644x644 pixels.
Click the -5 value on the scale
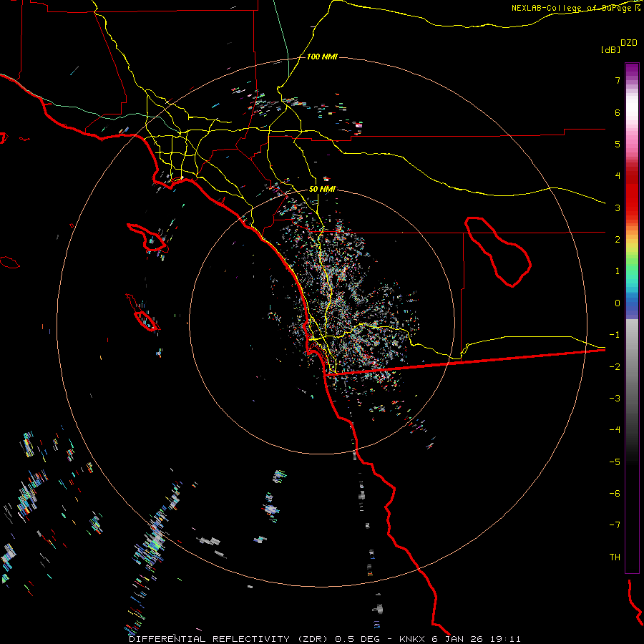coord(615,462)
